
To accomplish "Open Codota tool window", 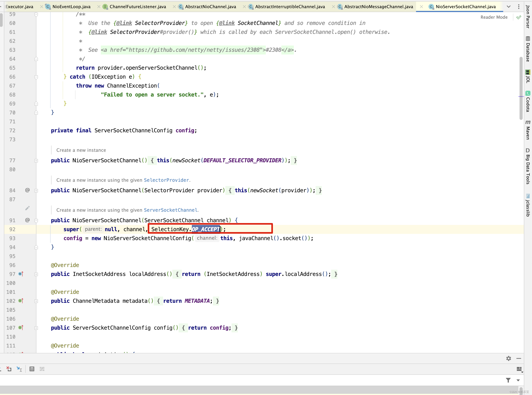I will (x=528, y=101).
